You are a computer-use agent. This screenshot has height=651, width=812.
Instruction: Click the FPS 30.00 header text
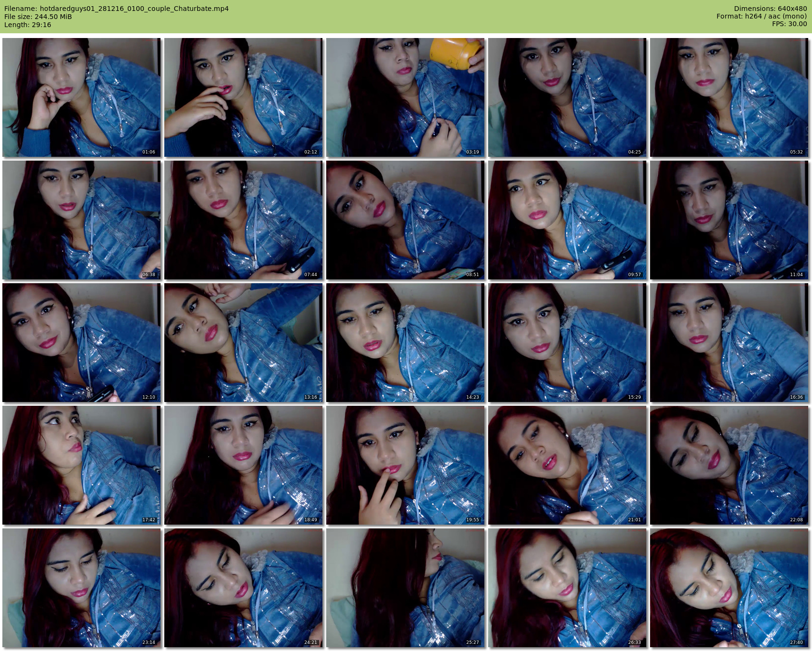[x=789, y=24]
